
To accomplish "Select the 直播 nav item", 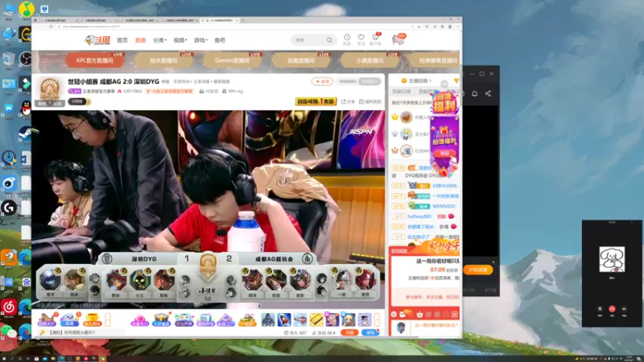I will [x=140, y=40].
